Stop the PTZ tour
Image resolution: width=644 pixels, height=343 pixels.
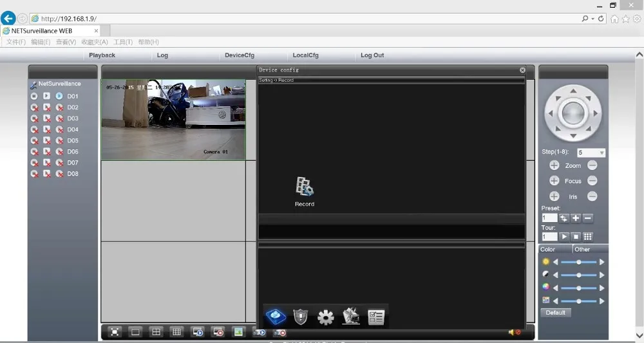tap(576, 237)
